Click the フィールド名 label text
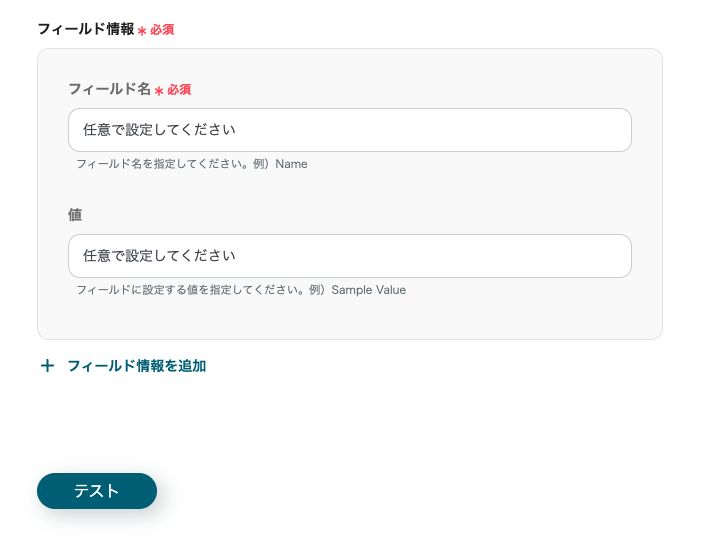718x549 pixels. pos(109,89)
